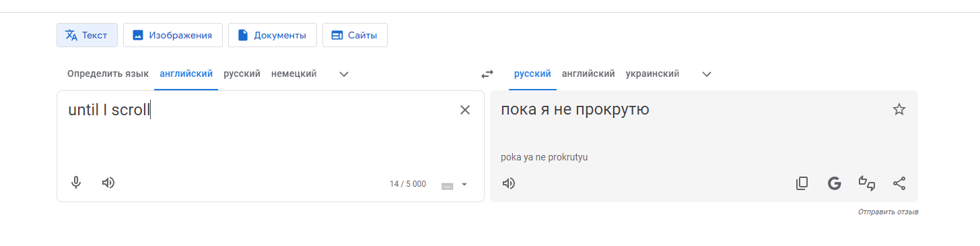Viewport: 980px width, 246px height.
Task: Choose украинский as target language
Action: click(x=652, y=74)
